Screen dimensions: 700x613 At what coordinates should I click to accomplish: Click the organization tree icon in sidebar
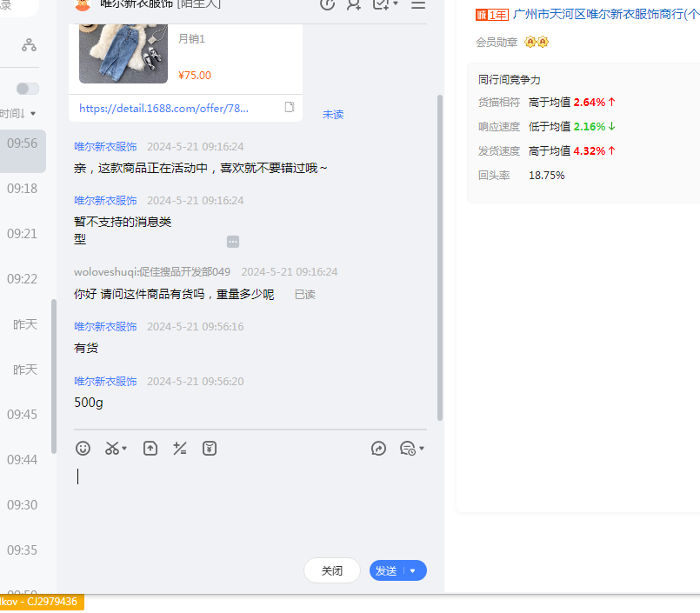(29, 45)
